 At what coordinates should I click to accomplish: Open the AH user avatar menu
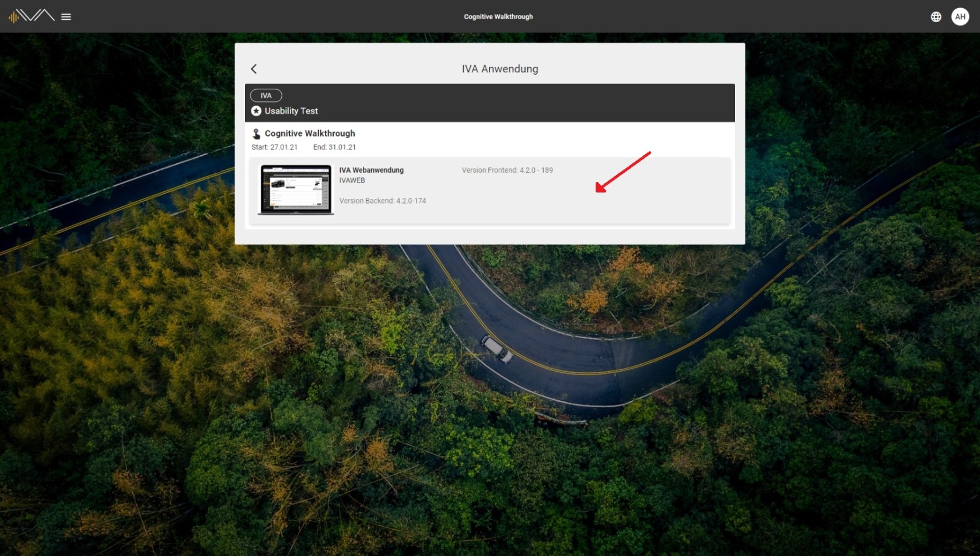point(960,17)
